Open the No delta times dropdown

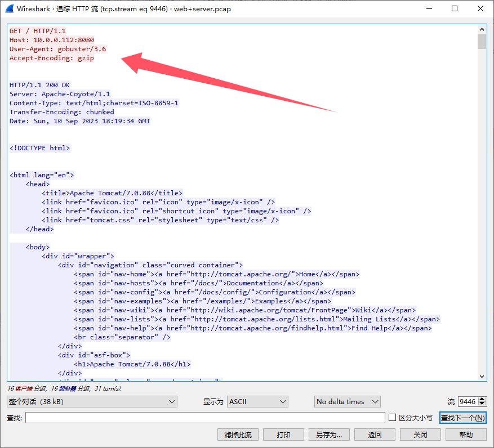[x=347, y=402]
